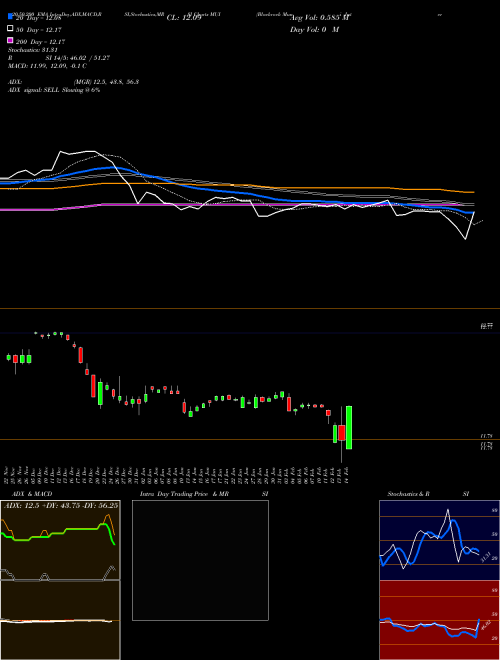
Task: Click the magenta 200 Day legend swatch
Action: (x=10, y=41)
